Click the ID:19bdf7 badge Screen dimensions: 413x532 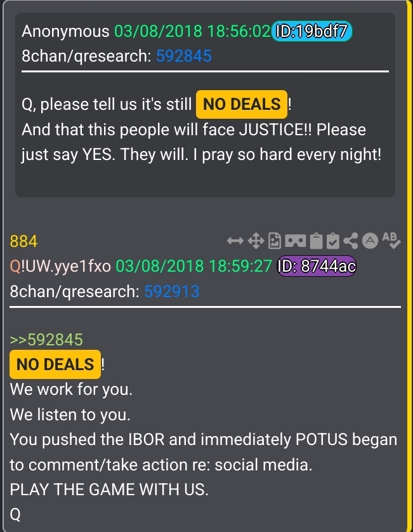point(311,31)
